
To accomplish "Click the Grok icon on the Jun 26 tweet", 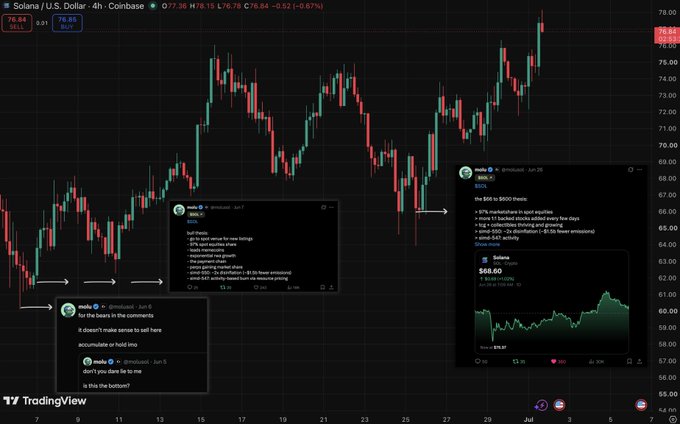I will pos(630,170).
